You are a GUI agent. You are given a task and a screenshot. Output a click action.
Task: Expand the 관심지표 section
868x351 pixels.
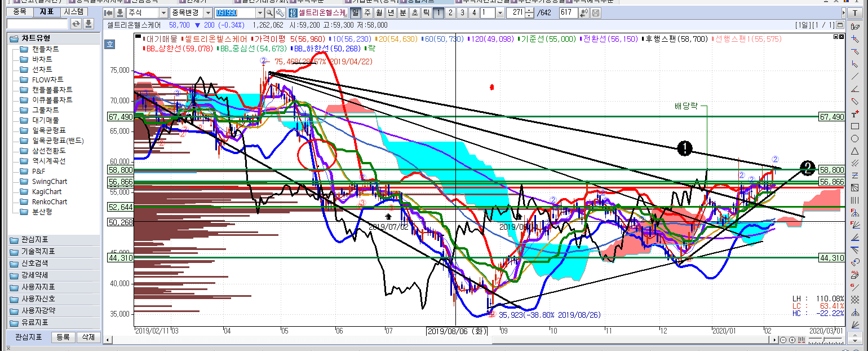point(54,239)
